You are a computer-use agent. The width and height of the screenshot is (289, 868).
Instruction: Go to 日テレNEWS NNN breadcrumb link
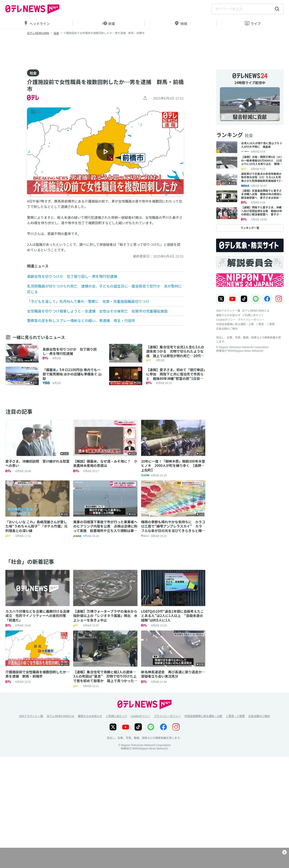point(38,33)
